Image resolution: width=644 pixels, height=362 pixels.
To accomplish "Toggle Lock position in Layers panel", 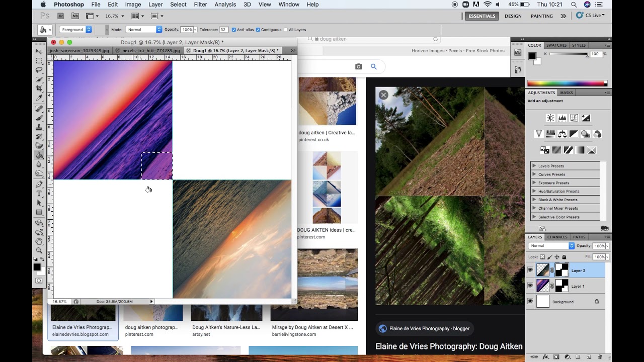I will pos(557,257).
